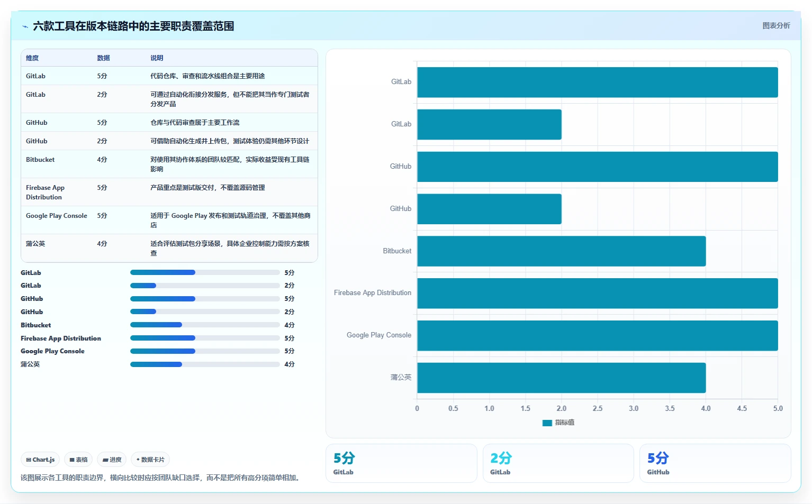Open the 5分 GitHub data card
Image resolution: width=812 pixels, height=504 pixels.
pyautogui.click(x=715, y=463)
